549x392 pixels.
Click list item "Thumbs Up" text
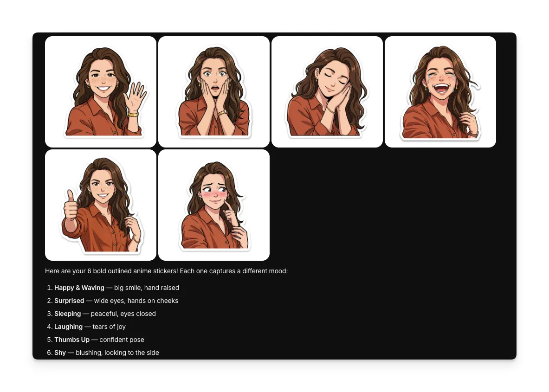[72, 340]
